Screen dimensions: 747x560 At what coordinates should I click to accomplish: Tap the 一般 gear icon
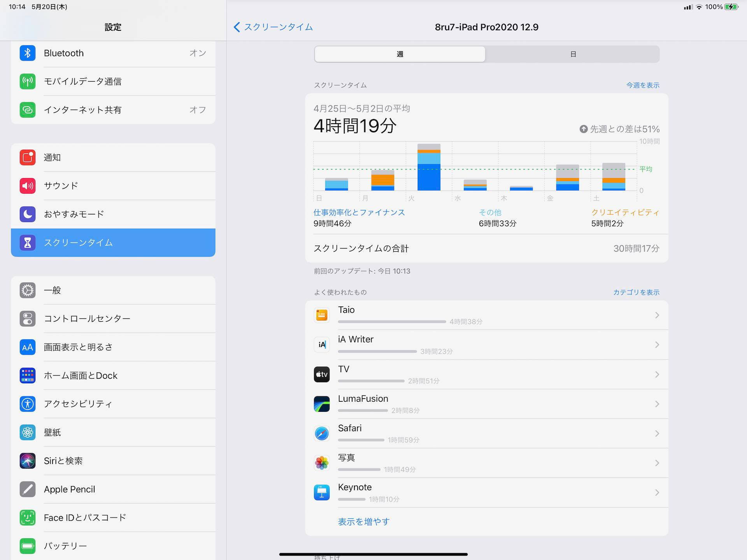28,290
